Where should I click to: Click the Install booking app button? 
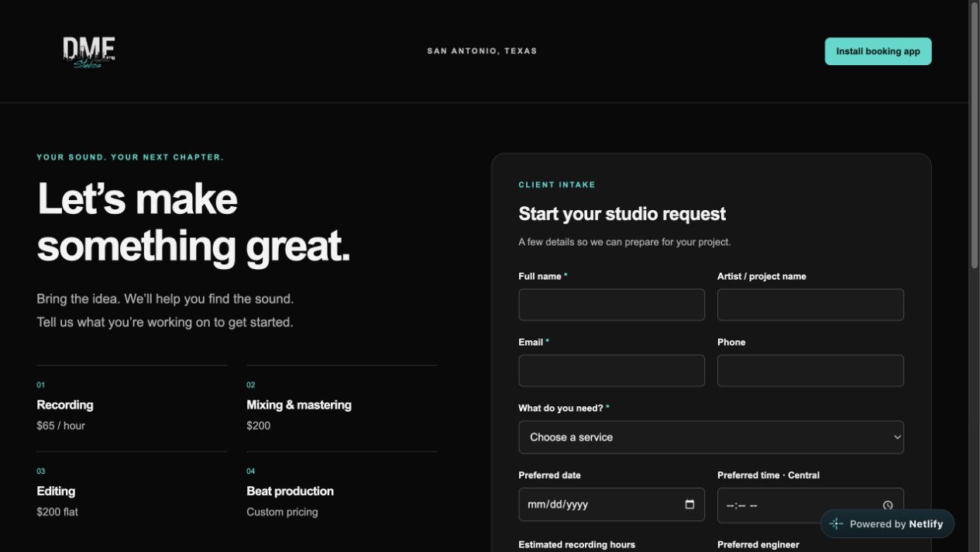pos(878,51)
